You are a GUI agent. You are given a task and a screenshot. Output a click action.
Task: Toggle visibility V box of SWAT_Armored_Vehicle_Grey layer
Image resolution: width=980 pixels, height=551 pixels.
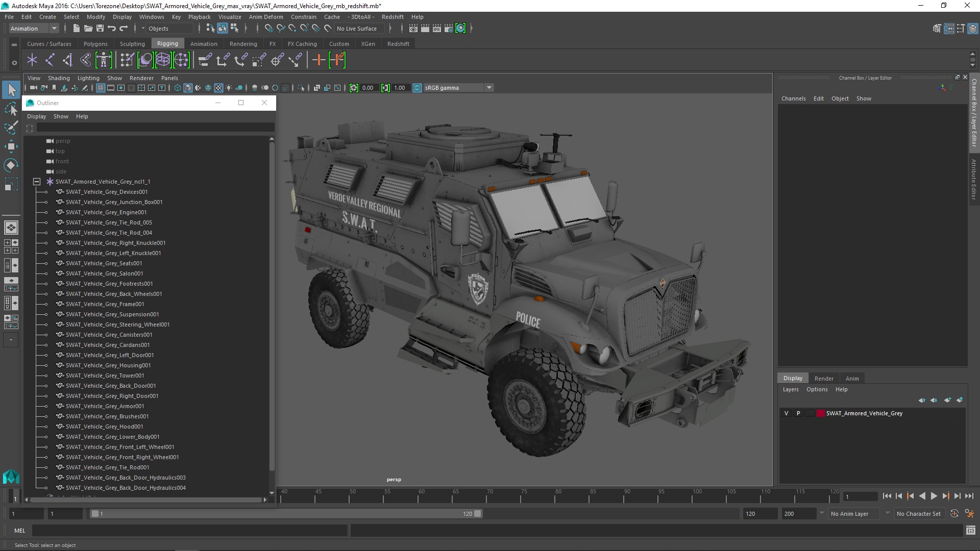(787, 413)
